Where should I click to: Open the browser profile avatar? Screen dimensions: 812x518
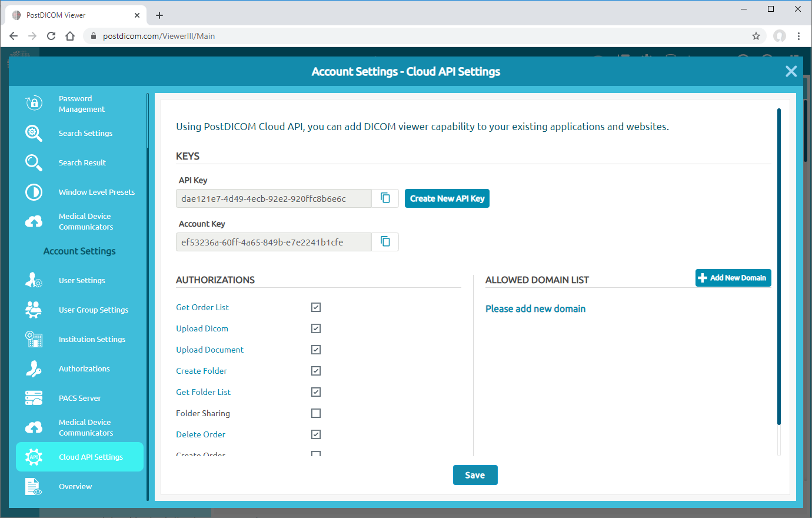click(x=780, y=36)
